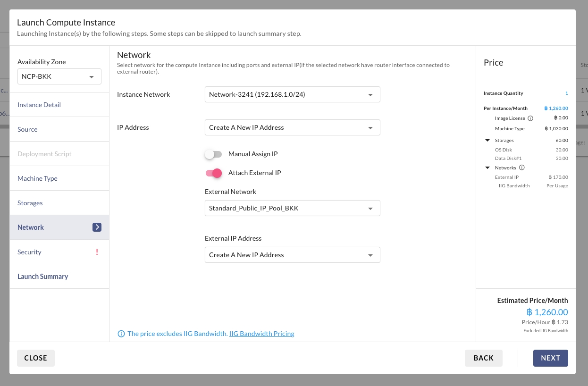Open the External Network dropdown
The image size is (588, 386).
(292, 208)
